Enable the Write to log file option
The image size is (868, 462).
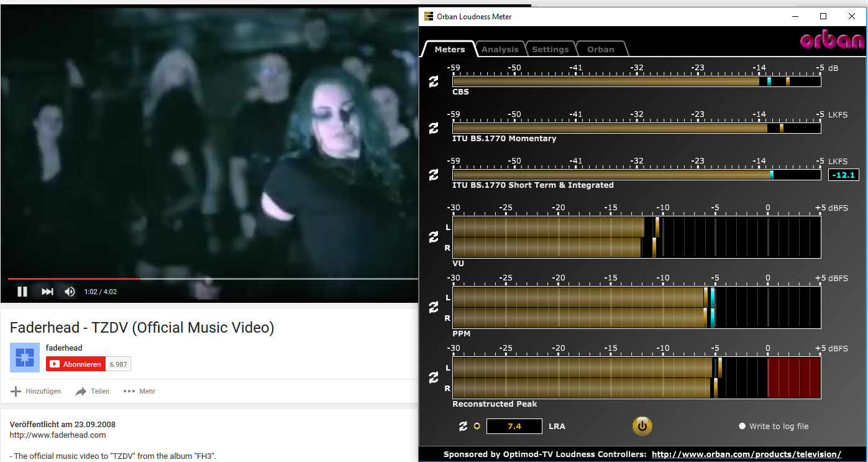774,426
